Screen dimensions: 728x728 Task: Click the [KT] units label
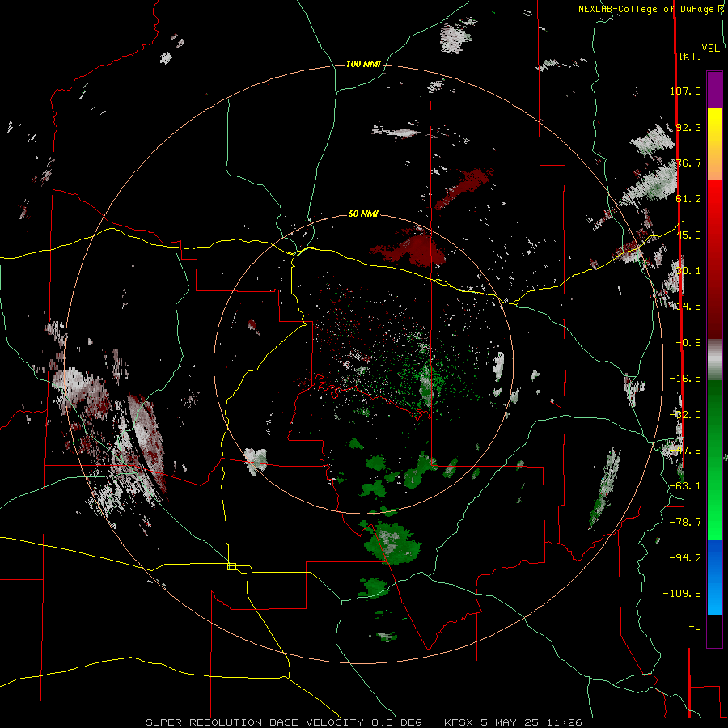coord(691,56)
